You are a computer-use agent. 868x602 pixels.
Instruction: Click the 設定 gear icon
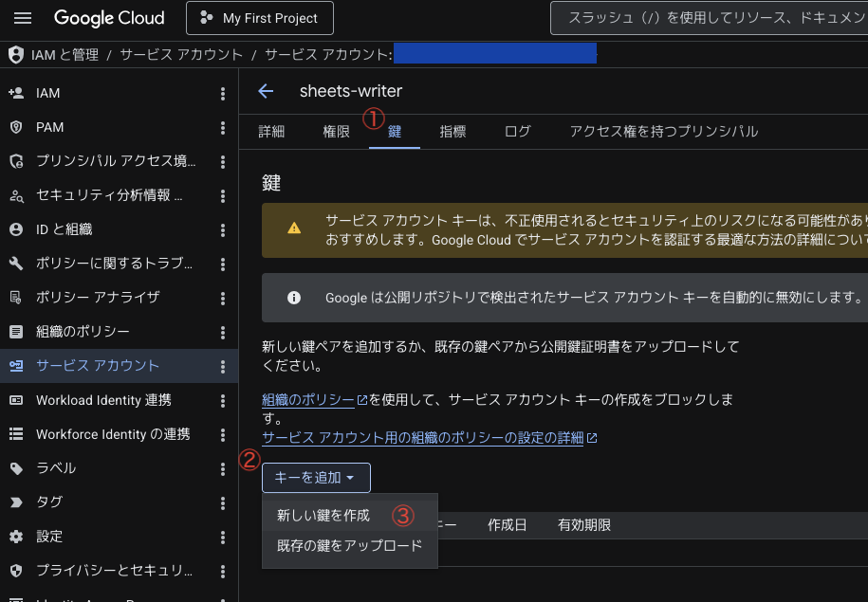pyautogui.click(x=16, y=537)
